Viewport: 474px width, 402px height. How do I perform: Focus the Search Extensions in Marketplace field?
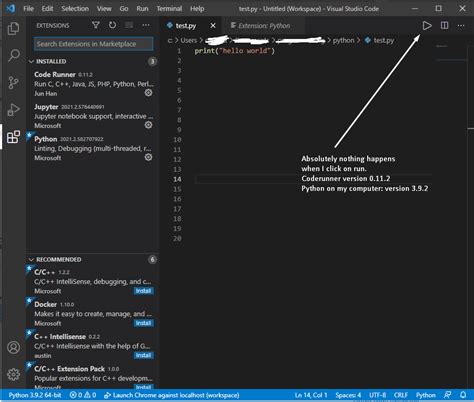coord(93,44)
